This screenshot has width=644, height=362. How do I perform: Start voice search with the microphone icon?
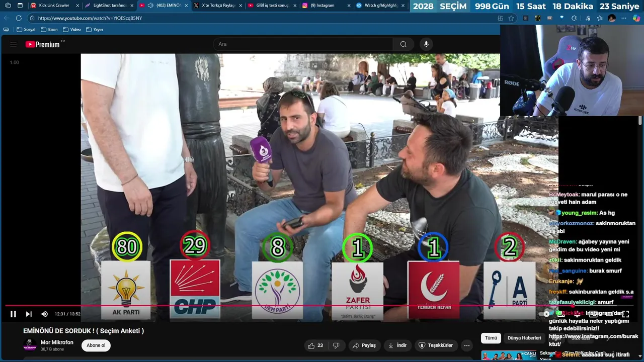(426, 44)
